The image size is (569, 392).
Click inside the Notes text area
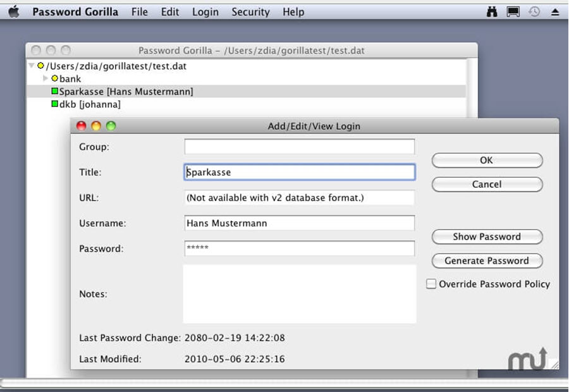click(300, 294)
